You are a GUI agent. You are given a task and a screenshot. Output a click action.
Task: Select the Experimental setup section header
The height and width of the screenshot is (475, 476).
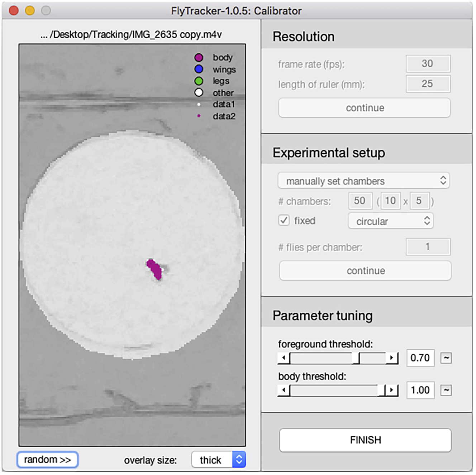click(x=329, y=153)
